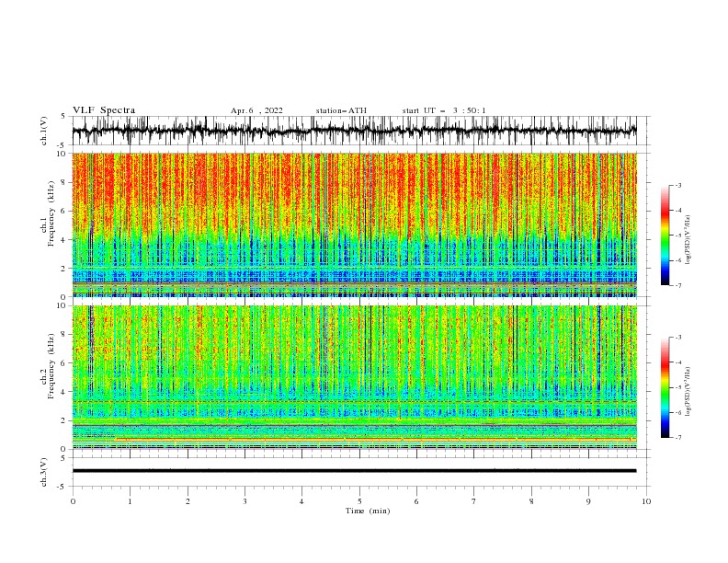Click the ch.2 "Frequency (kHz)" axis label

coord(51,366)
